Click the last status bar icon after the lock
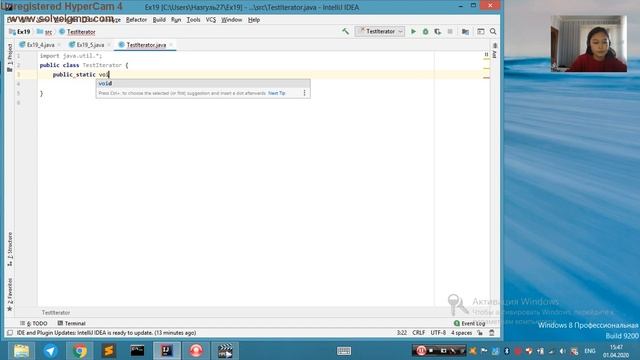 [x=492, y=333]
